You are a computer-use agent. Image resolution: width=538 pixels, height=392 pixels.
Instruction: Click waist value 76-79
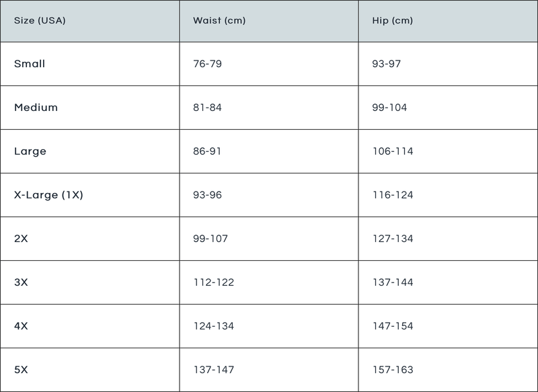click(x=207, y=64)
